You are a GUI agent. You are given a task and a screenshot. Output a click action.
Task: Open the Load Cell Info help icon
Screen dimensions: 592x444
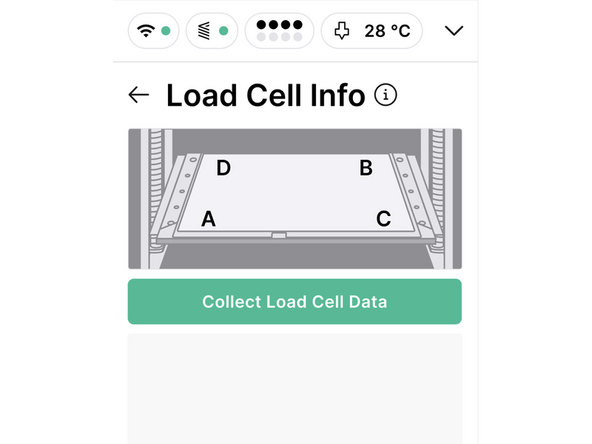[x=385, y=95]
